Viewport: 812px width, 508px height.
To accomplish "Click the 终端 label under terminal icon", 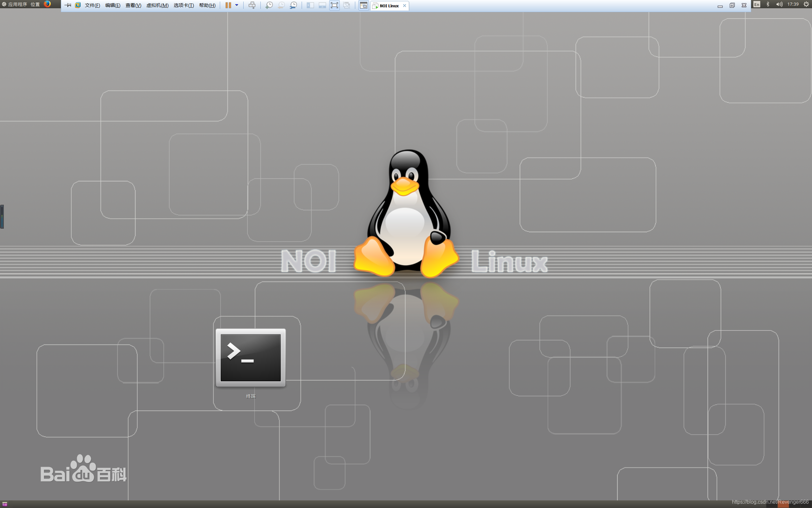I will pyautogui.click(x=251, y=397).
